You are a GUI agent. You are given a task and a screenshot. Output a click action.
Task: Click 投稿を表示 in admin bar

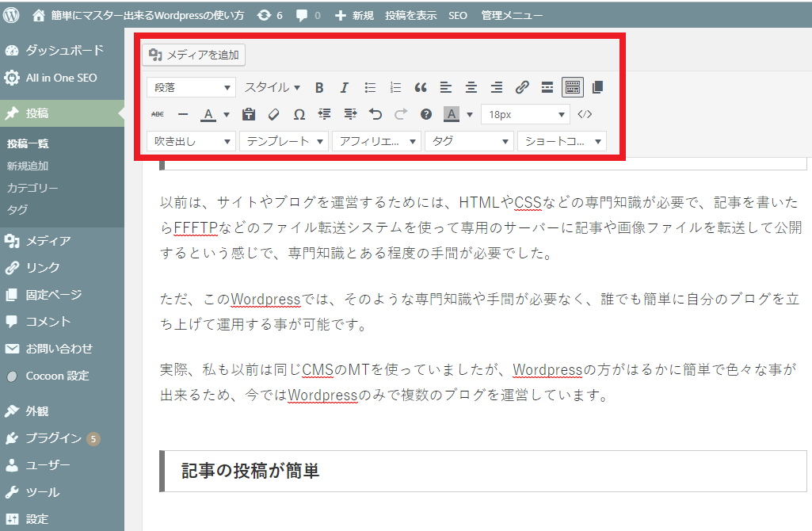pos(410,16)
